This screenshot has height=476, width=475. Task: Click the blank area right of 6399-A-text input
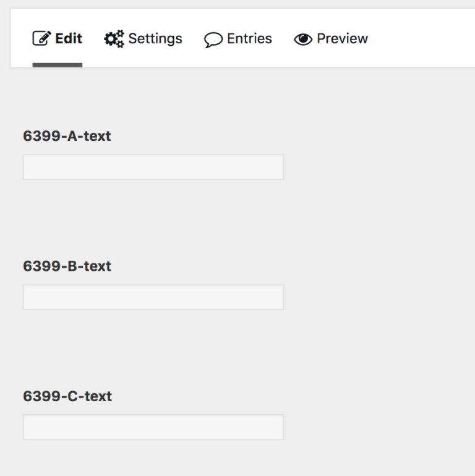[377, 168]
